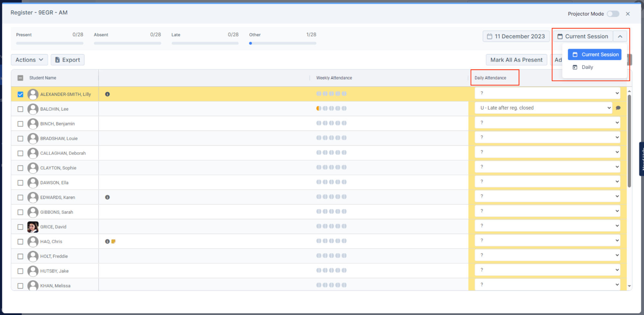Click the info icon beside EDWARDS, Karen

tap(107, 197)
